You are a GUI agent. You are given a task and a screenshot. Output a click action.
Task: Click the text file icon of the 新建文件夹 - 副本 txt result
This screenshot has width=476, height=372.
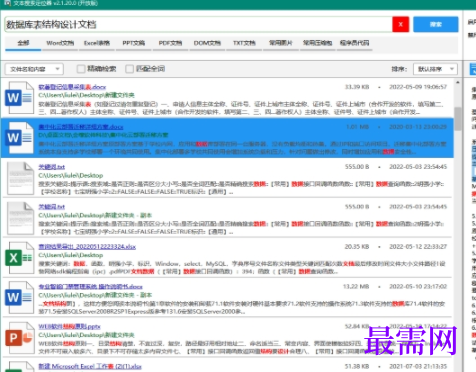(20, 218)
